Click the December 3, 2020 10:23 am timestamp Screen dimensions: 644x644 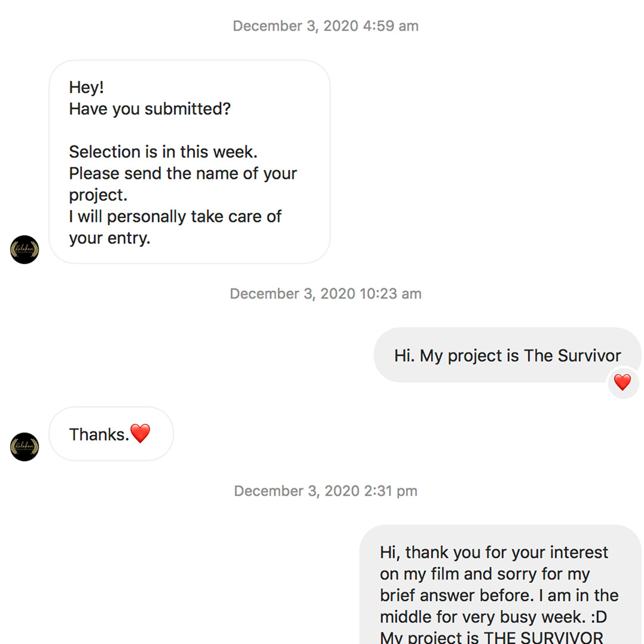(x=325, y=293)
